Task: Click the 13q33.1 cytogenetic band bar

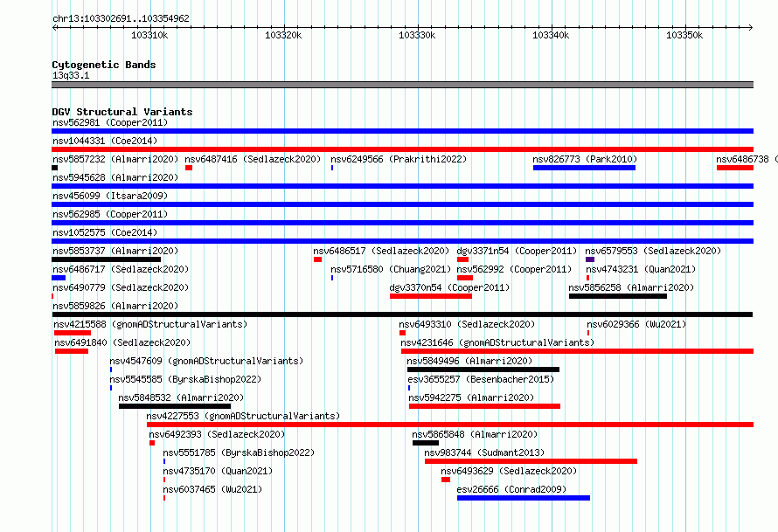Action: click(402, 85)
